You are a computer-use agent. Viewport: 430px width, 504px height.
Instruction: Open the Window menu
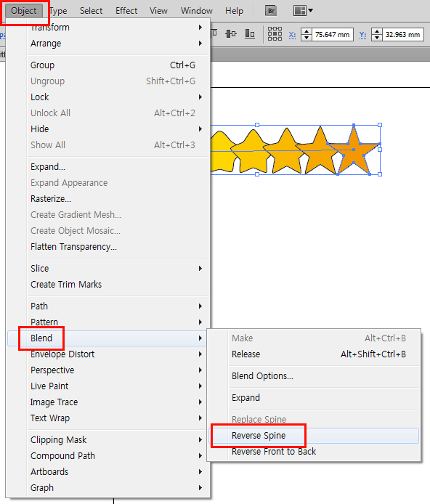click(x=196, y=11)
